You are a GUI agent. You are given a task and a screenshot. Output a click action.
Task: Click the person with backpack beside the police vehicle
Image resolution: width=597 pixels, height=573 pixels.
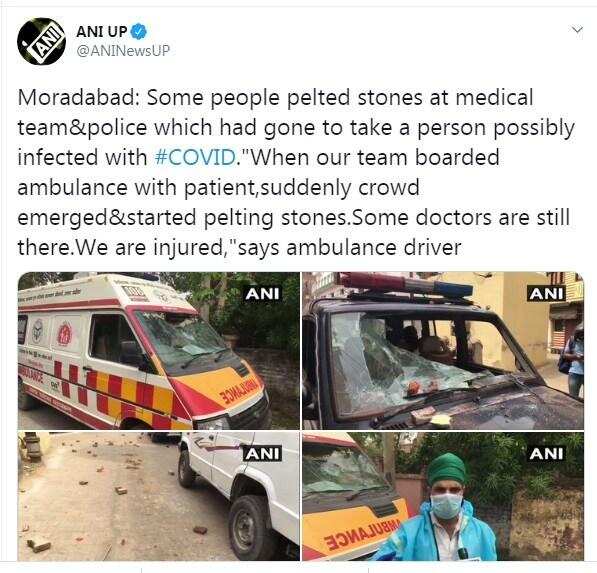tap(573, 364)
